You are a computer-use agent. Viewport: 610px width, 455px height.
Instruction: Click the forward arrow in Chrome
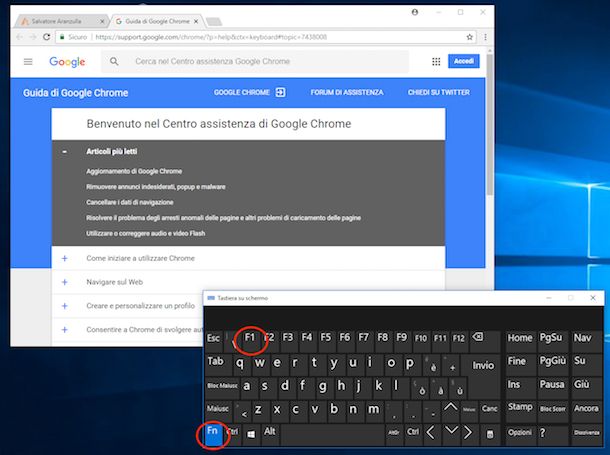point(33,37)
